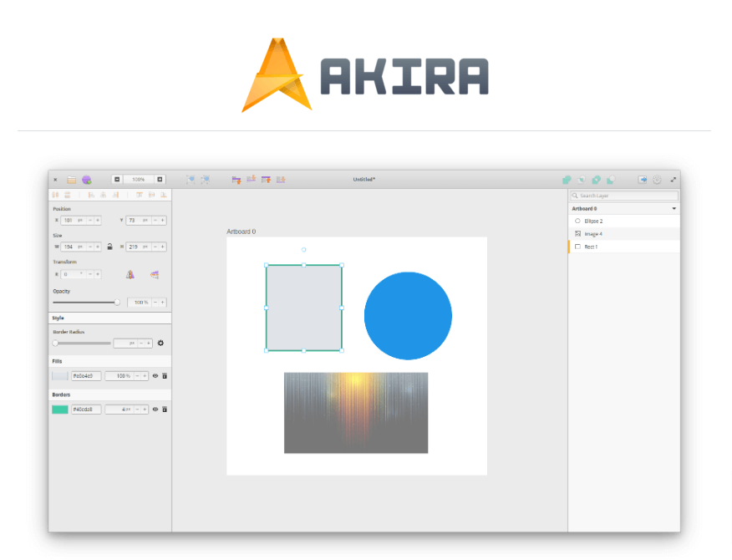This screenshot has width=732, height=560.
Task: Decrease Y position with minus stepper
Action: (155, 220)
